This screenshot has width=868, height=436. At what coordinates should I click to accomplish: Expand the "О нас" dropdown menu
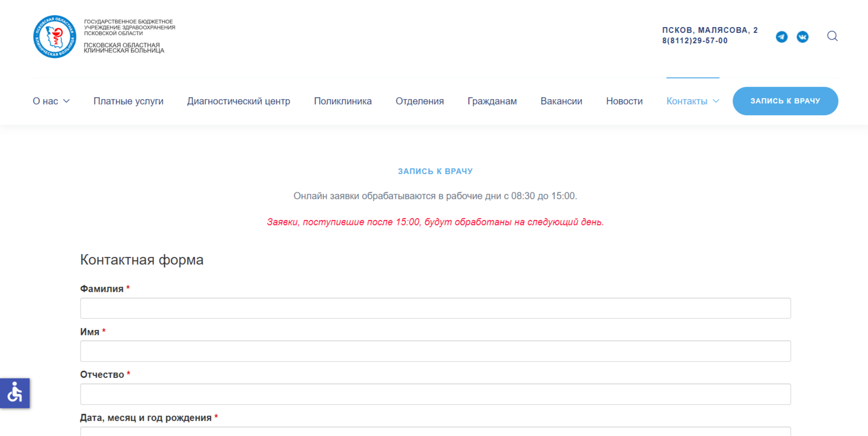(x=51, y=101)
